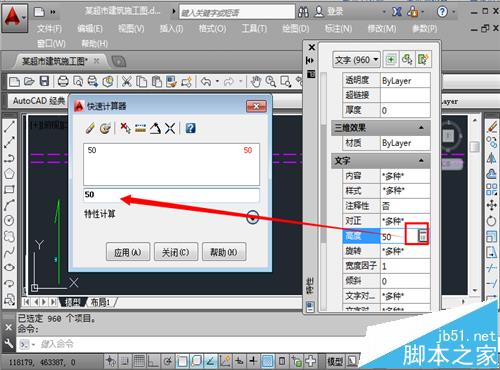Click the Plot printer icon
This screenshot has height=370, width=500.
63,81
